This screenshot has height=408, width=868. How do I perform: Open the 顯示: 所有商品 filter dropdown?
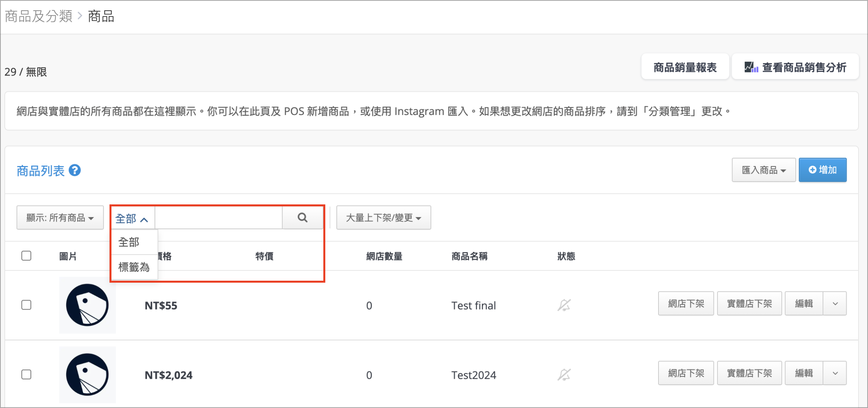coord(60,217)
